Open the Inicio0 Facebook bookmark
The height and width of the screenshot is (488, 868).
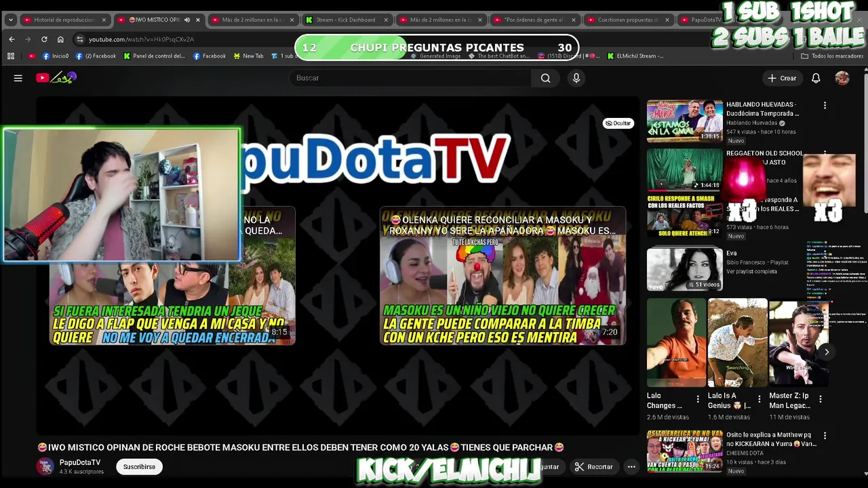pyautogui.click(x=56, y=56)
